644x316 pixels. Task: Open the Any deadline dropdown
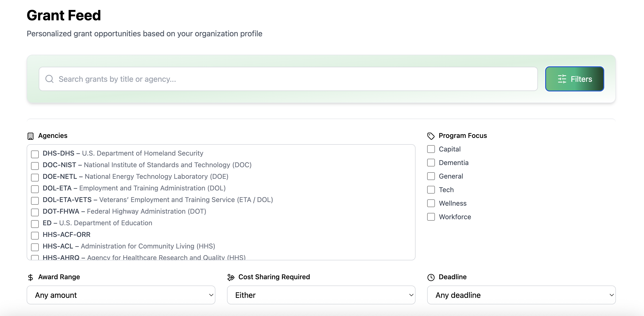coord(521,295)
